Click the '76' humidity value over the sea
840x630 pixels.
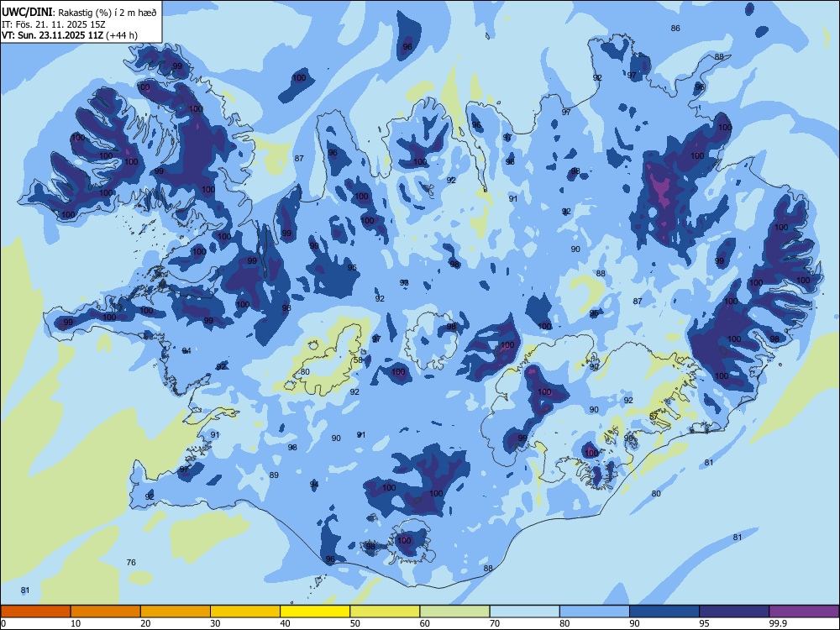131,563
